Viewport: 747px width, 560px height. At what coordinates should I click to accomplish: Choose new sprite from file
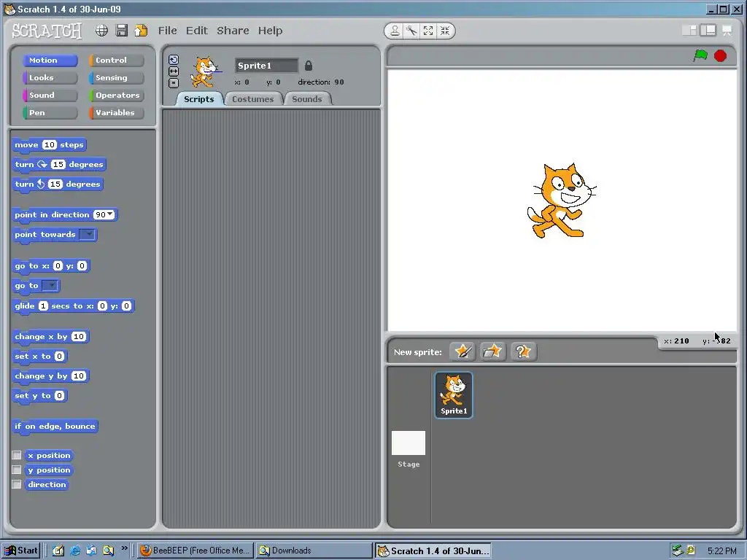pos(492,352)
